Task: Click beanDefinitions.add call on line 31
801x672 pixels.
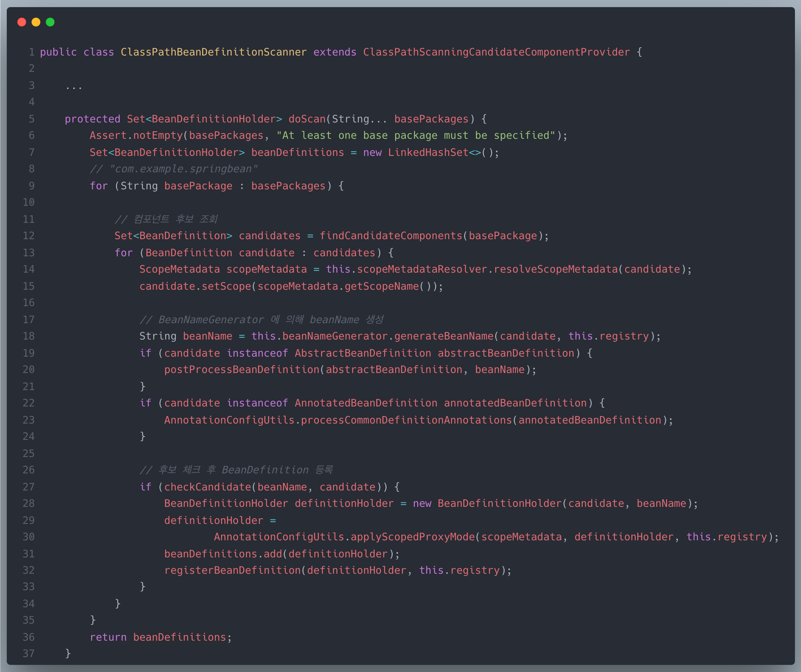Action: pos(223,554)
